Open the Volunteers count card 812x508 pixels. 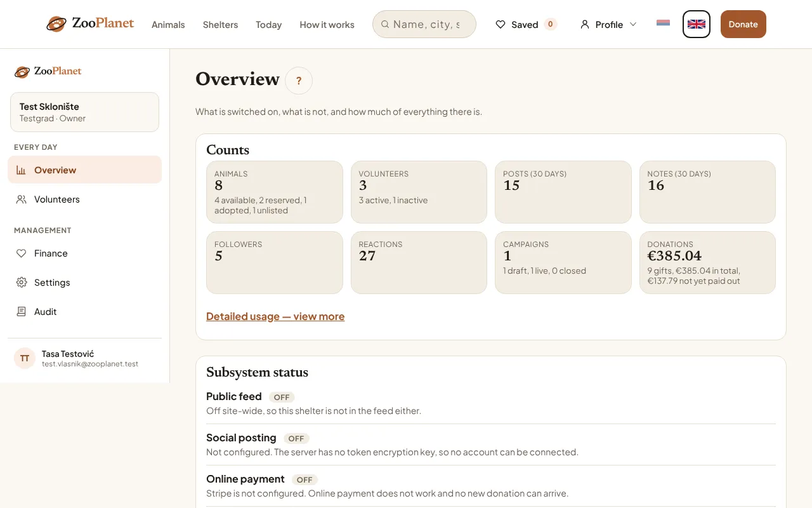pyautogui.click(x=419, y=192)
